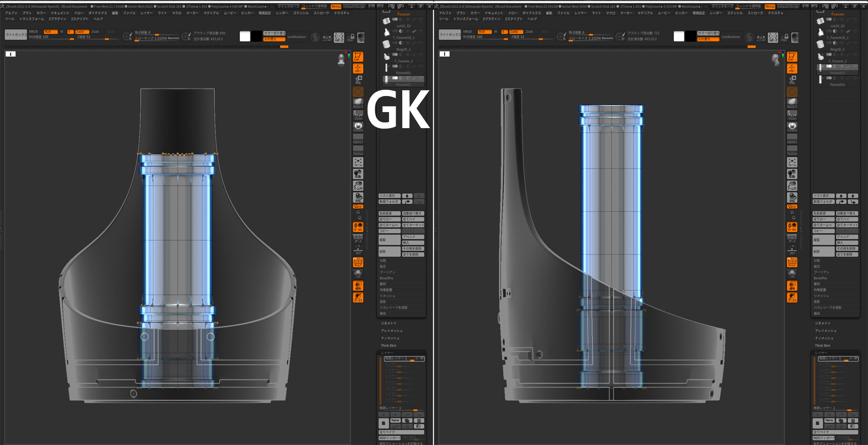Screen dimensions: 868x445
Task: Toggle XYZ rotation mode in left window
Action: pos(358,206)
